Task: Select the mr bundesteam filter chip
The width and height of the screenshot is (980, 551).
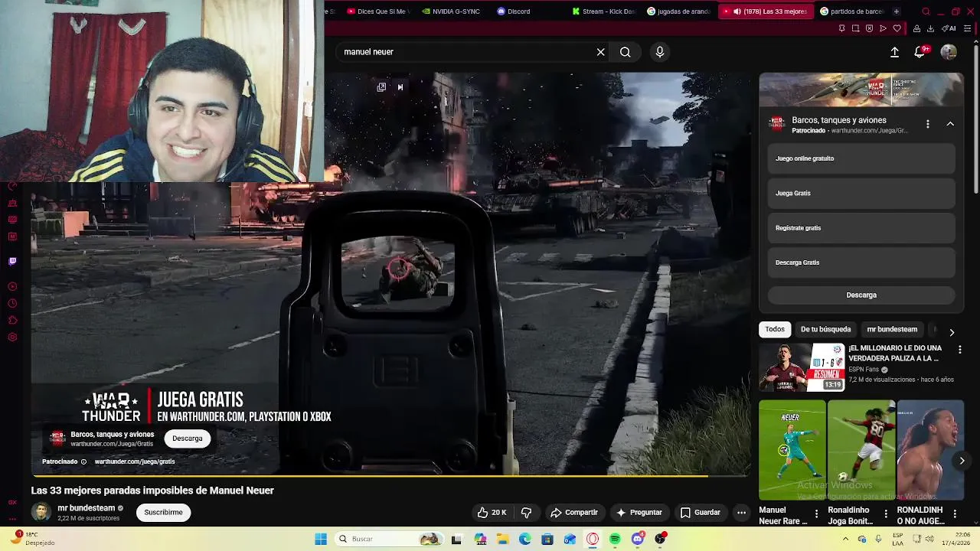Action: pyautogui.click(x=892, y=329)
